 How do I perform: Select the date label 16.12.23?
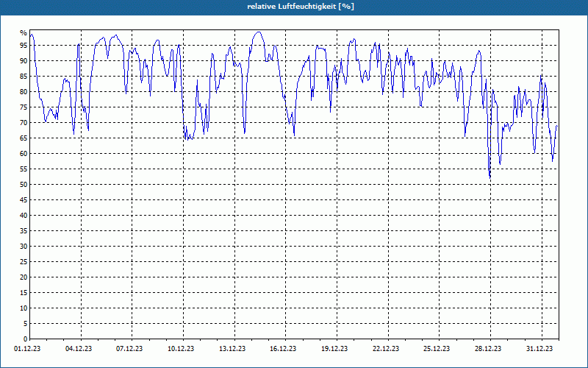283,349
